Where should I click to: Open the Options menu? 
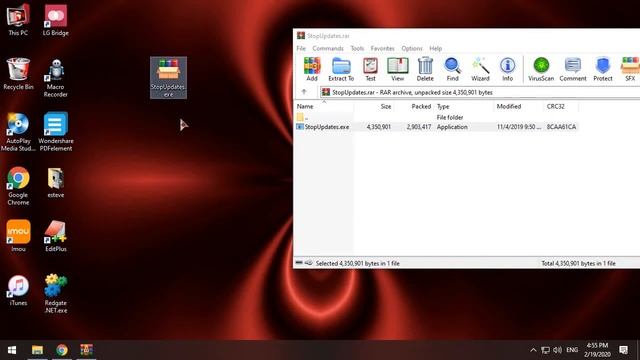pyautogui.click(x=411, y=48)
